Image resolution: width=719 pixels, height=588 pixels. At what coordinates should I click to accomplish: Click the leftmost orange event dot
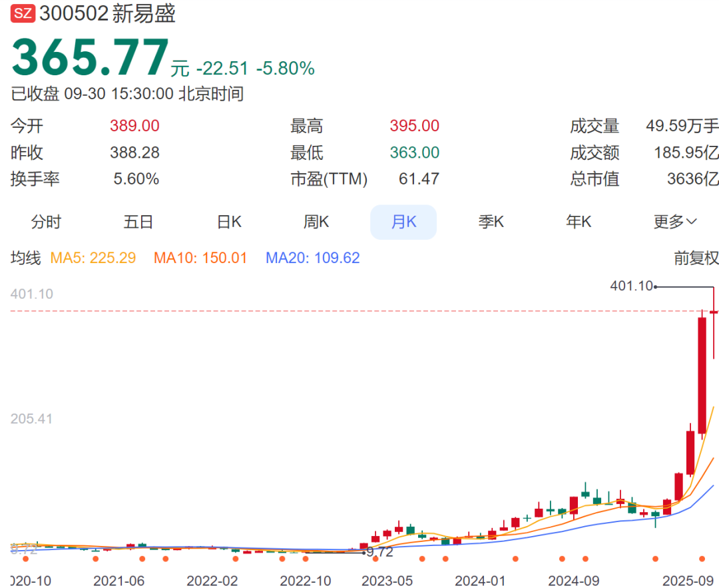pyautogui.click(x=26, y=559)
